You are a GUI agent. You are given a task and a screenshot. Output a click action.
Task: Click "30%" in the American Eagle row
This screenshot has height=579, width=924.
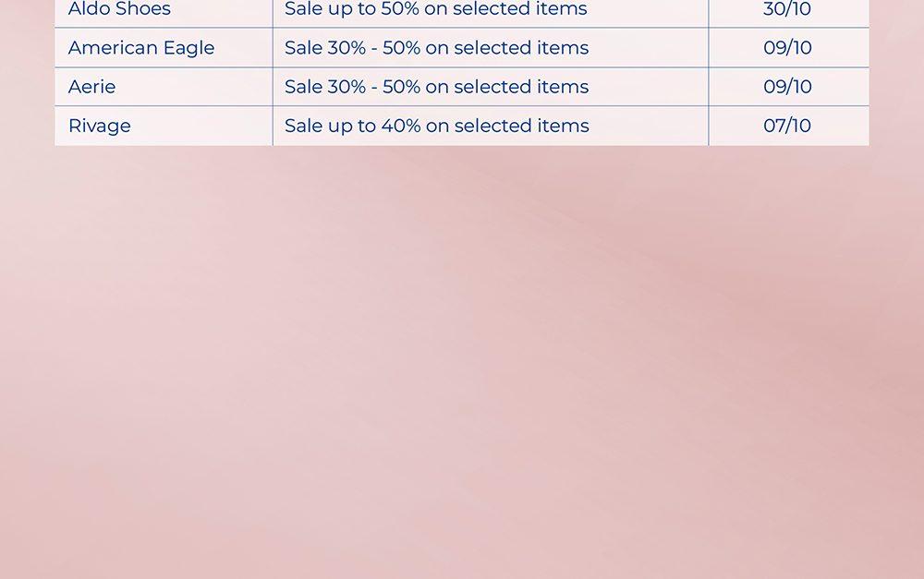pos(347,48)
